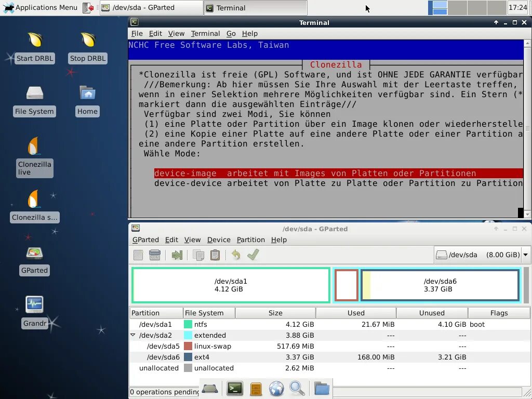532x399 pixels.
Task: Click the Copy partition toolbar icon in GParted
Action: 198,255
